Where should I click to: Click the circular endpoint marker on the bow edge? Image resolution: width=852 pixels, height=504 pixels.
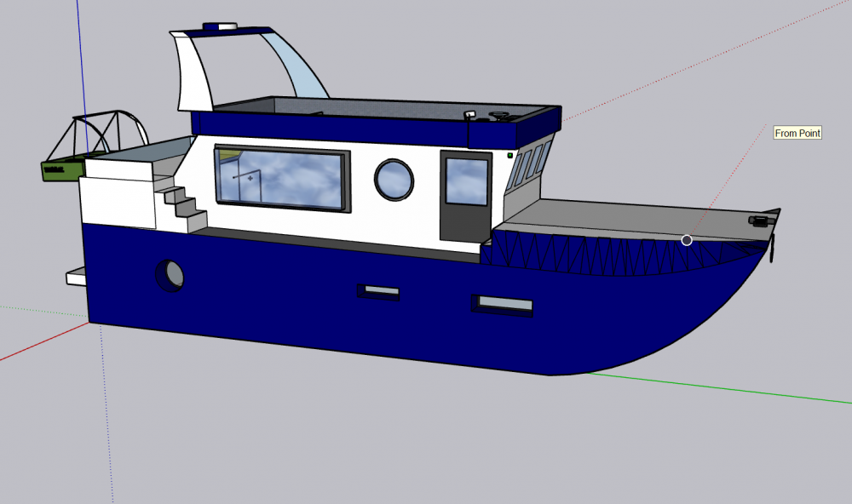pos(687,240)
